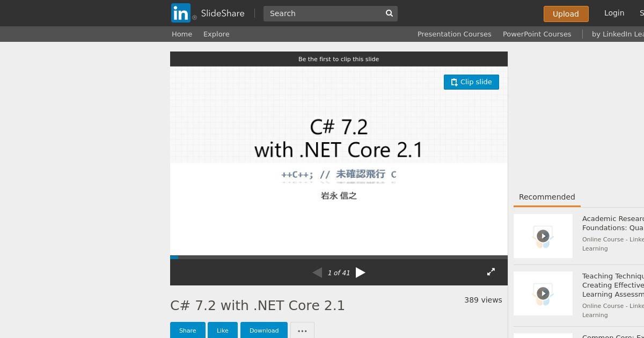Click the LinkedIn SlideShare logo
Screen dimensions: 644x338
point(208,13)
